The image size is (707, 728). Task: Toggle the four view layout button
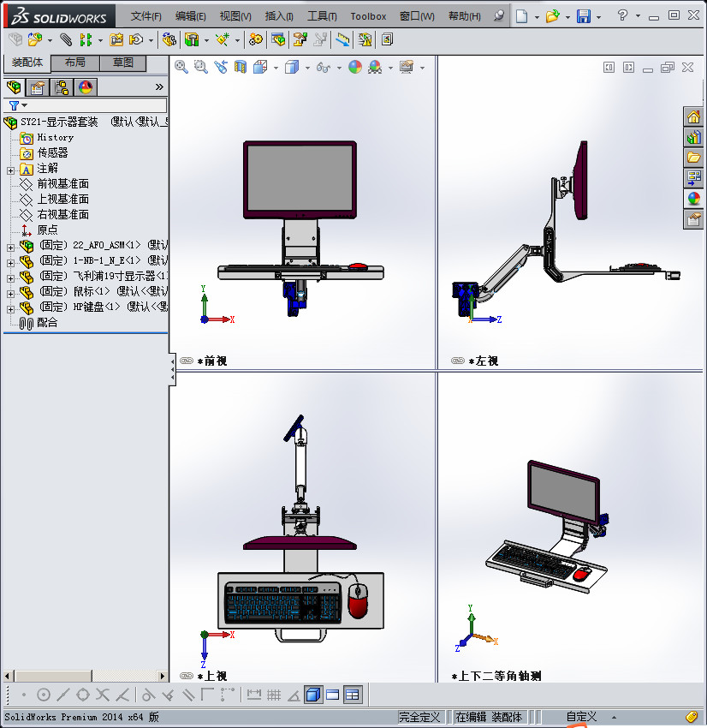353,695
